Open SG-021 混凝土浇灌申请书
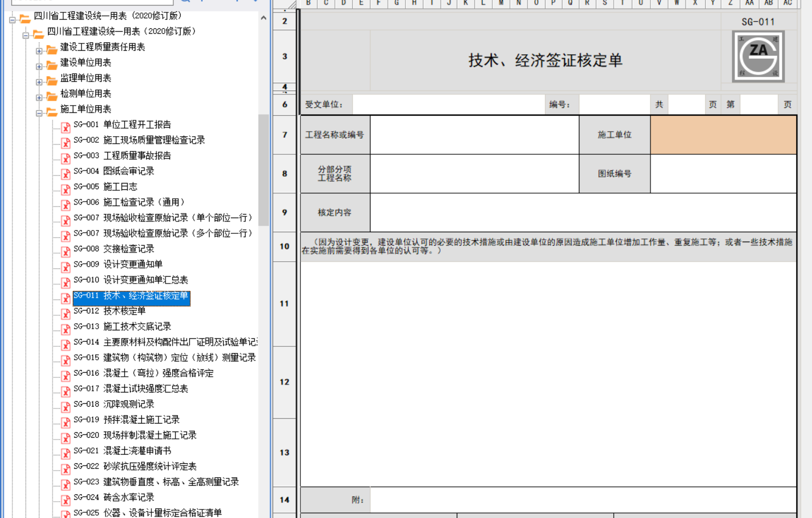The image size is (812, 518). 122,451
